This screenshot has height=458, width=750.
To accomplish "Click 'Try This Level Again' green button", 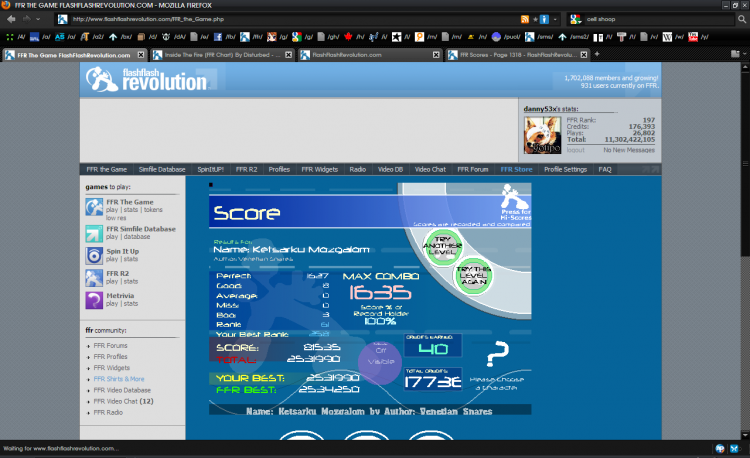I will (473, 276).
